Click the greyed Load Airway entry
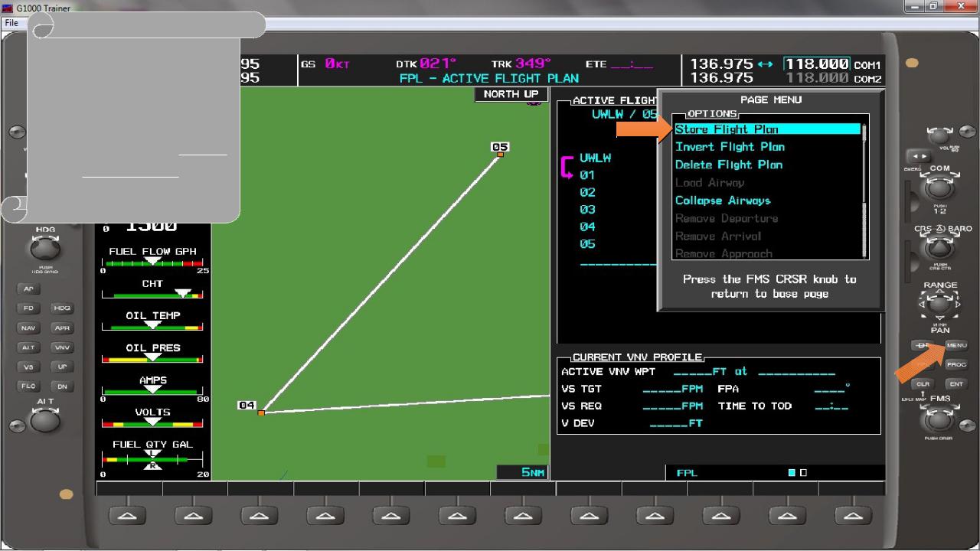 click(710, 183)
